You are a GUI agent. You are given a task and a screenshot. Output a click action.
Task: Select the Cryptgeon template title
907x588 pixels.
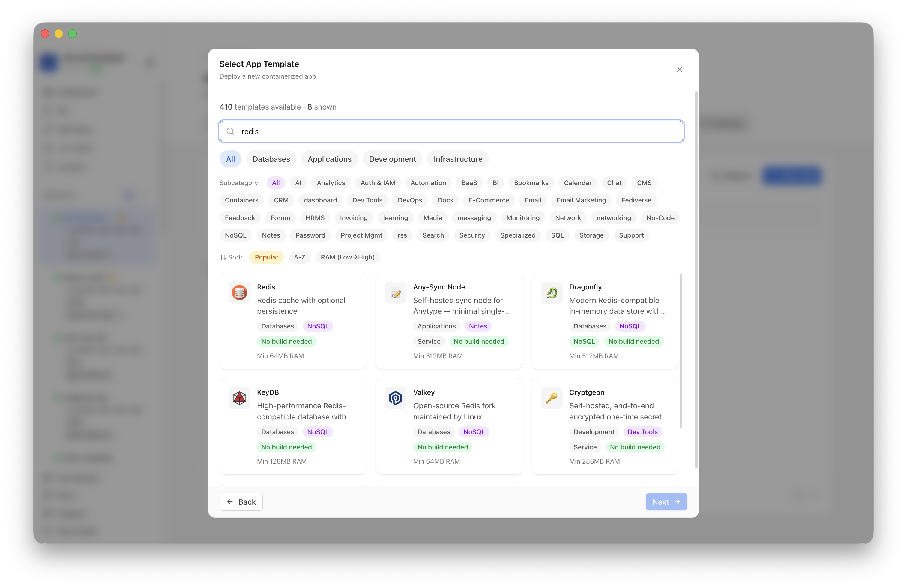pos(586,392)
